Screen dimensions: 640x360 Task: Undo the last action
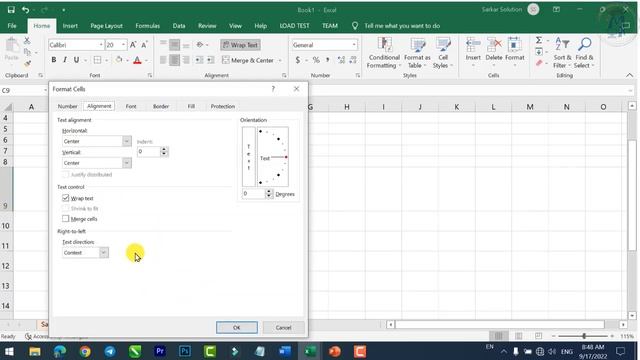tap(26, 10)
